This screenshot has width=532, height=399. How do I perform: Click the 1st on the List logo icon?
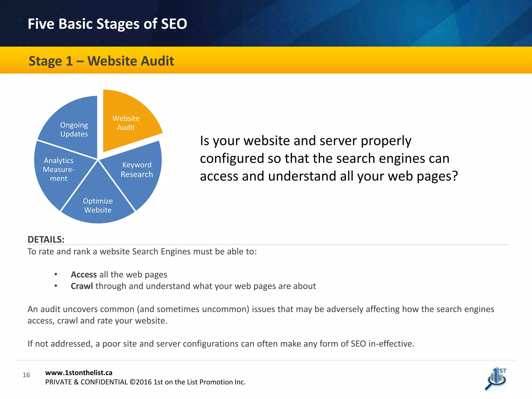pyautogui.click(x=496, y=379)
